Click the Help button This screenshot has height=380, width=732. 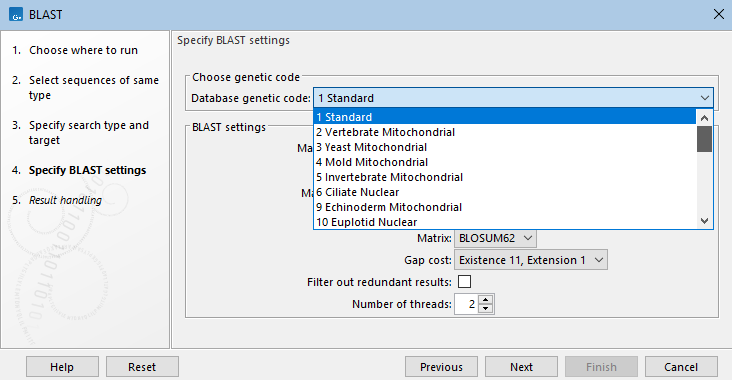(62, 367)
